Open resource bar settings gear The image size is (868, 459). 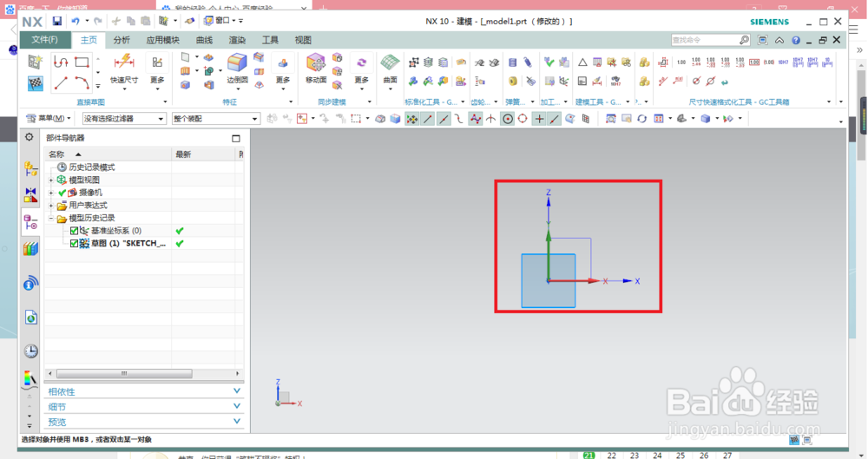coord(29,137)
